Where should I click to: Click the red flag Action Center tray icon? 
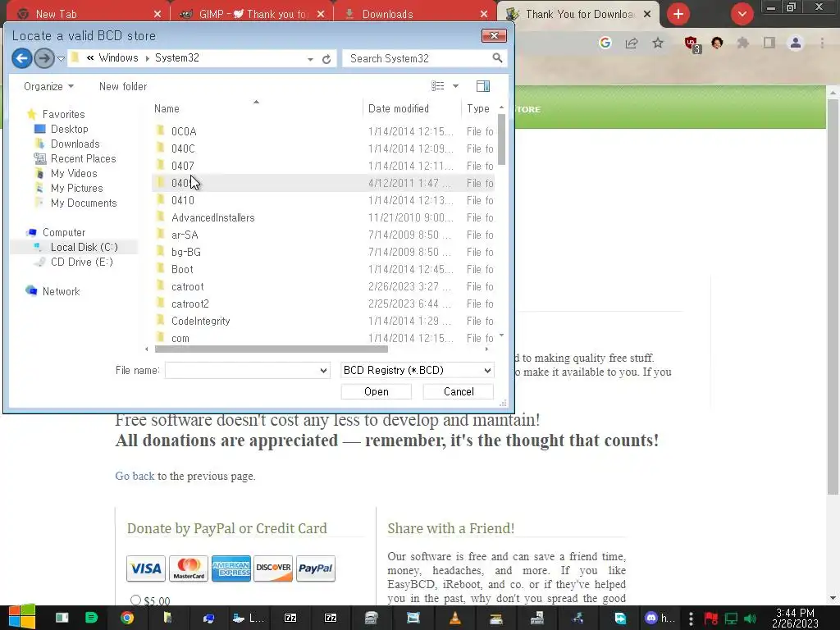[x=711, y=619]
